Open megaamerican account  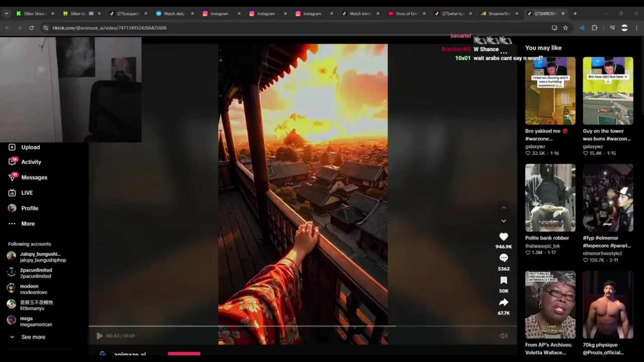[x=30, y=321]
